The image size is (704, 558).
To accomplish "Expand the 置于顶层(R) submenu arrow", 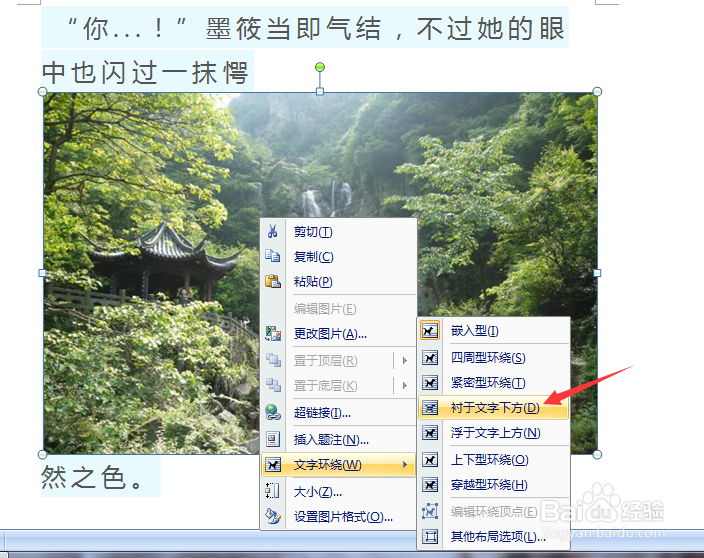I will coord(405,360).
